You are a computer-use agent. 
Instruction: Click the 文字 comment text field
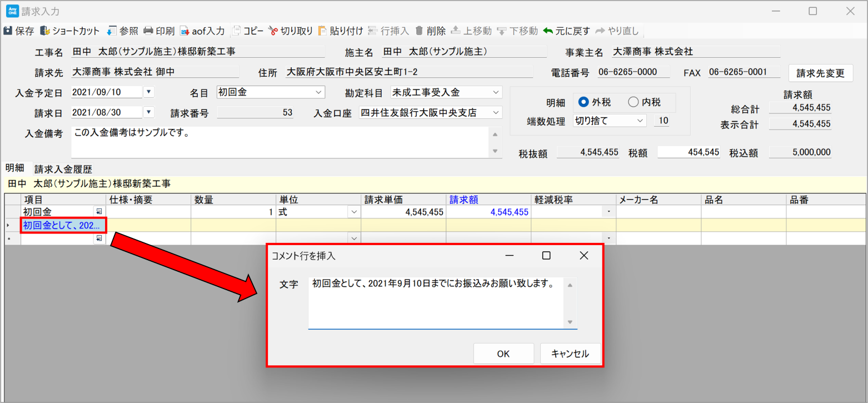point(436,302)
